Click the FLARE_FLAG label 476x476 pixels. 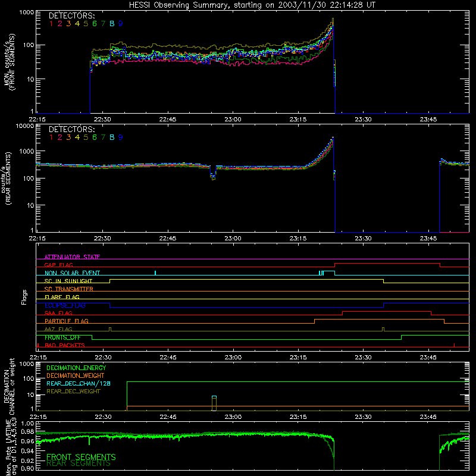pyautogui.click(x=62, y=297)
